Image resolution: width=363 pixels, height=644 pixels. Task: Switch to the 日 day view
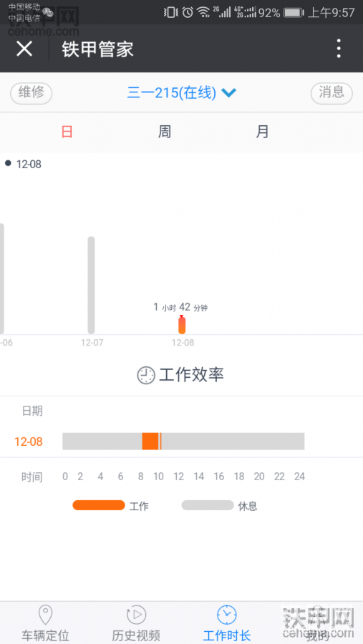[67, 132]
